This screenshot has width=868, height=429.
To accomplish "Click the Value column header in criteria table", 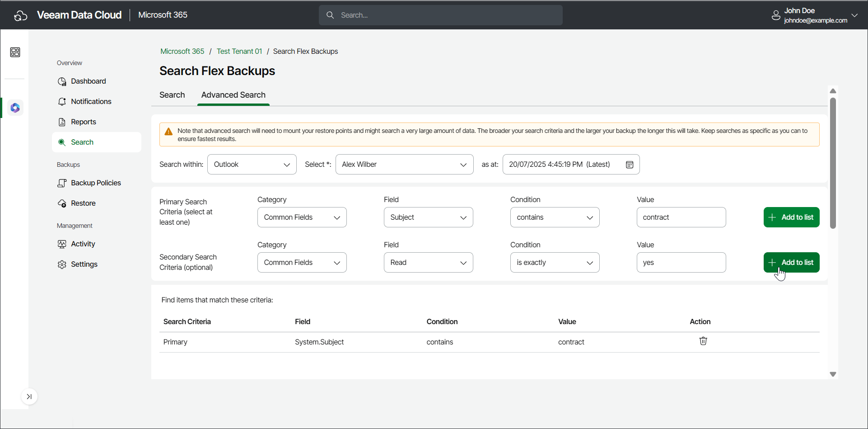I will pyautogui.click(x=567, y=322).
